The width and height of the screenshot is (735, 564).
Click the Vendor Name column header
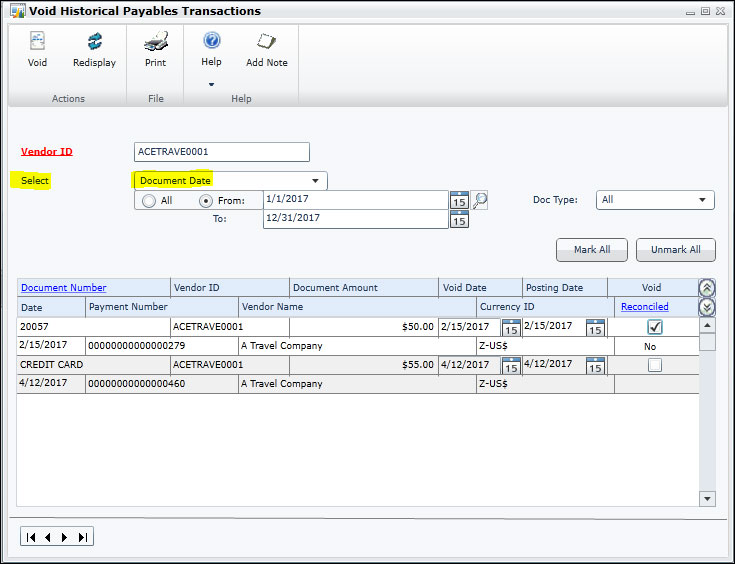pyautogui.click(x=357, y=307)
